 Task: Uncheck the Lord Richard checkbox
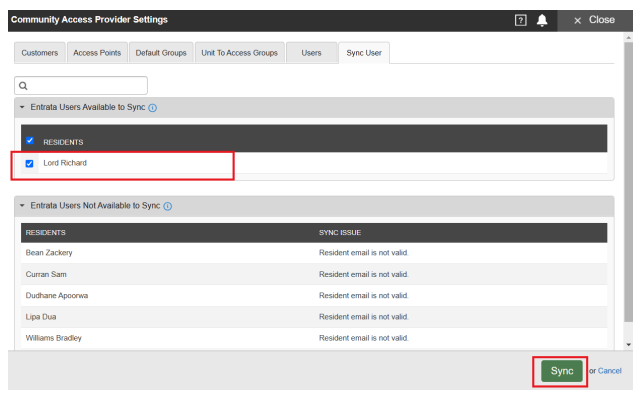click(x=29, y=164)
